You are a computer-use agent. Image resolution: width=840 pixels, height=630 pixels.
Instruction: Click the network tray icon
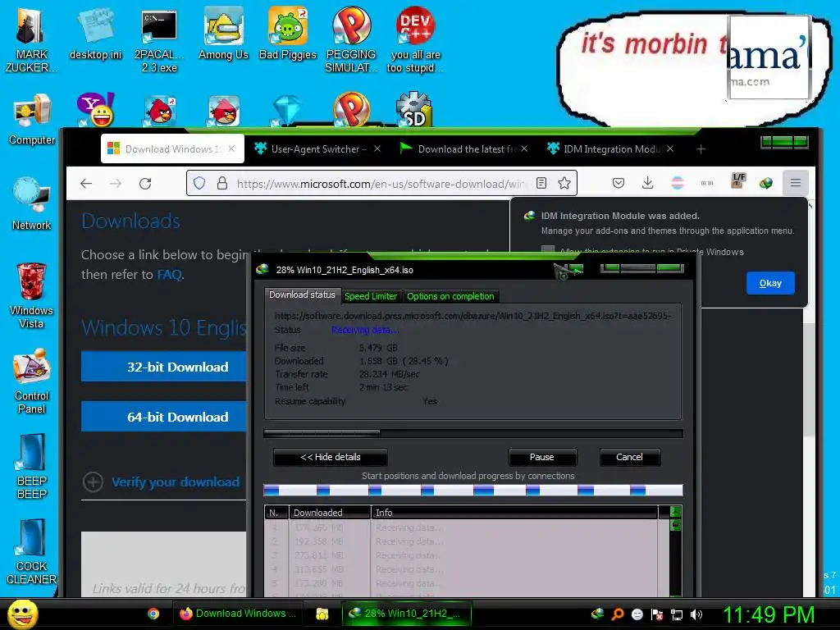[677, 614]
